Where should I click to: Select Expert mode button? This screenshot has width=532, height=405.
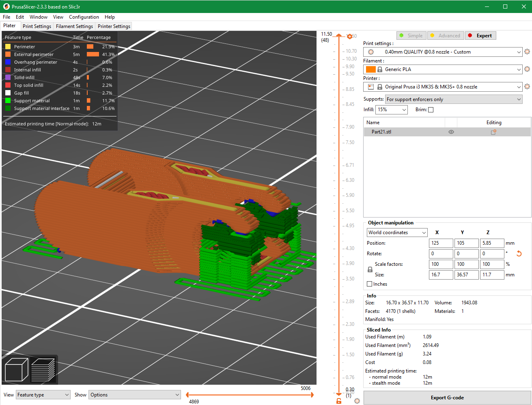click(480, 36)
